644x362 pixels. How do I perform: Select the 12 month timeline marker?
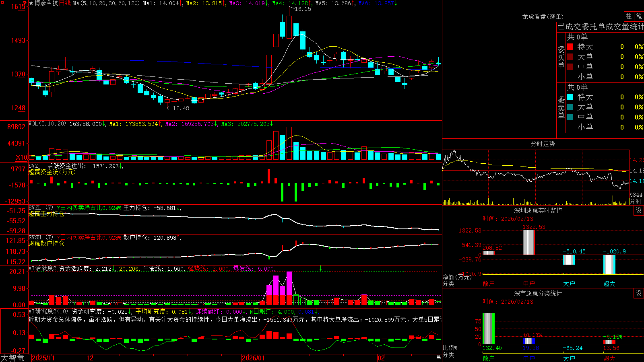point(90,358)
